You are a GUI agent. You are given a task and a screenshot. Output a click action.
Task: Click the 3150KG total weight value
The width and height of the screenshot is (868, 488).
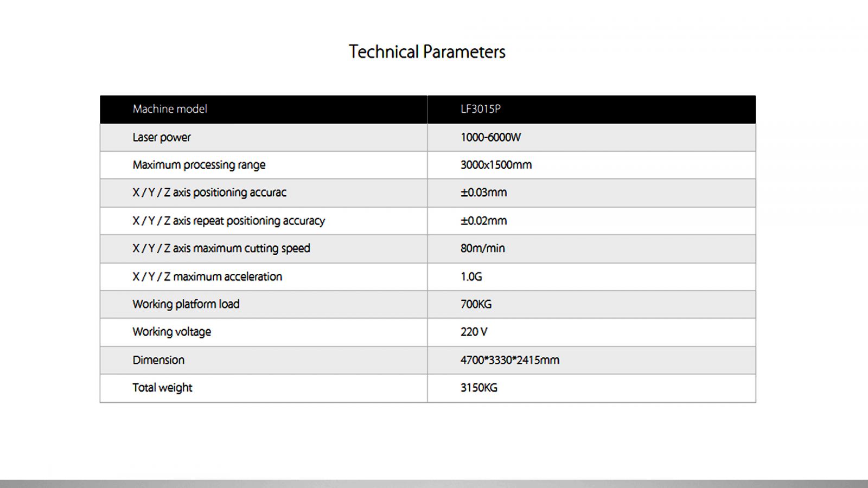(478, 388)
